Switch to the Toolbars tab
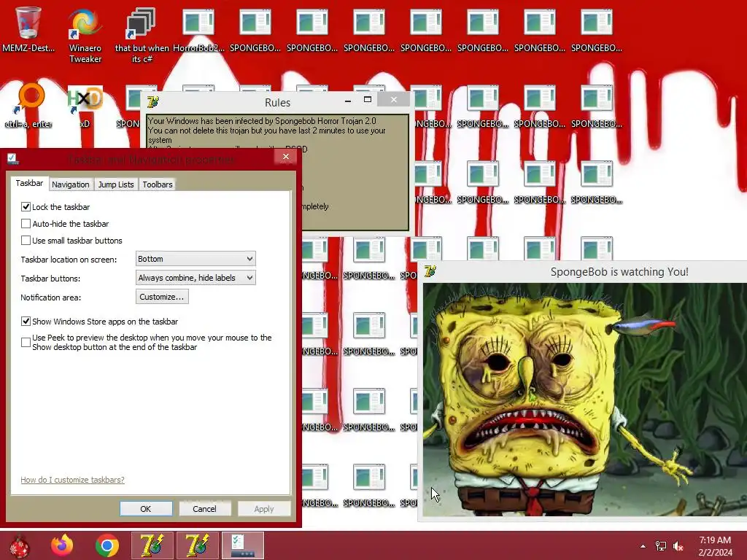Image resolution: width=747 pixels, height=560 pixels. 158,184
